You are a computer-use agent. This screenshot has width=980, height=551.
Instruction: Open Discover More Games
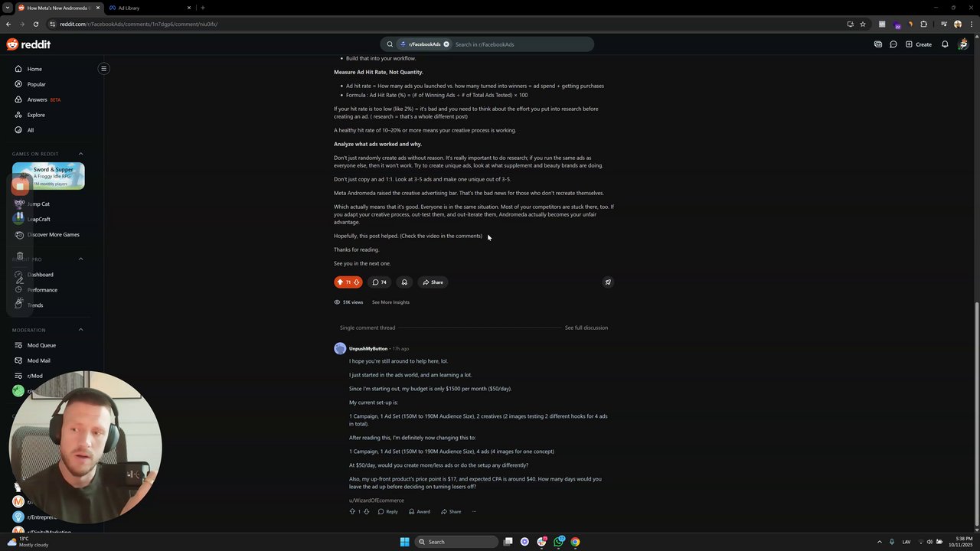(x=49, y=235)
